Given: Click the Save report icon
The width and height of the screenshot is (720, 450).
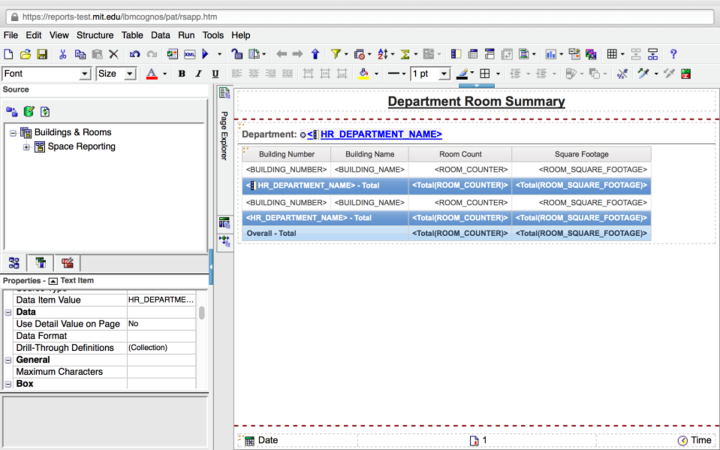Looking at the screenshot, I should pos(43,54).
